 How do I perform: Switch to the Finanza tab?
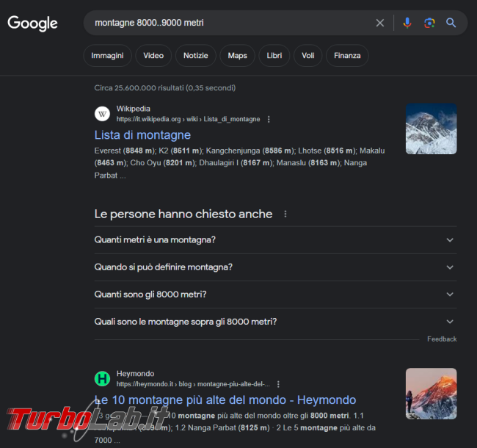347,55
